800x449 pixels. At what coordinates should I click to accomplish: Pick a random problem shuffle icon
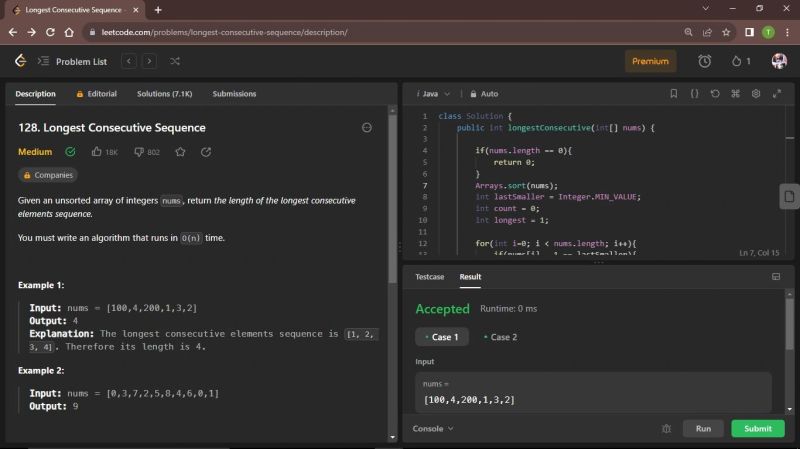point(175,61)
